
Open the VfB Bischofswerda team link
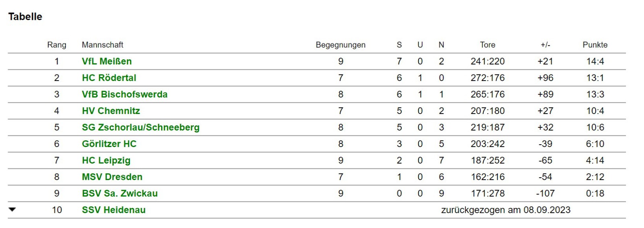[125, 94]
